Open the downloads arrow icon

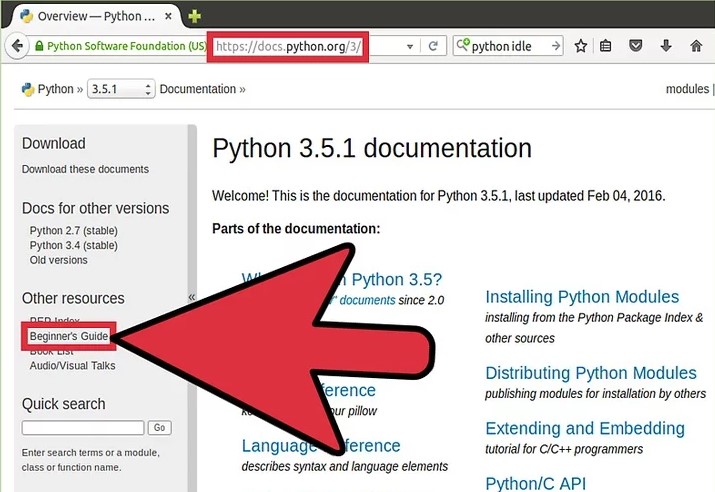point(666,46)
